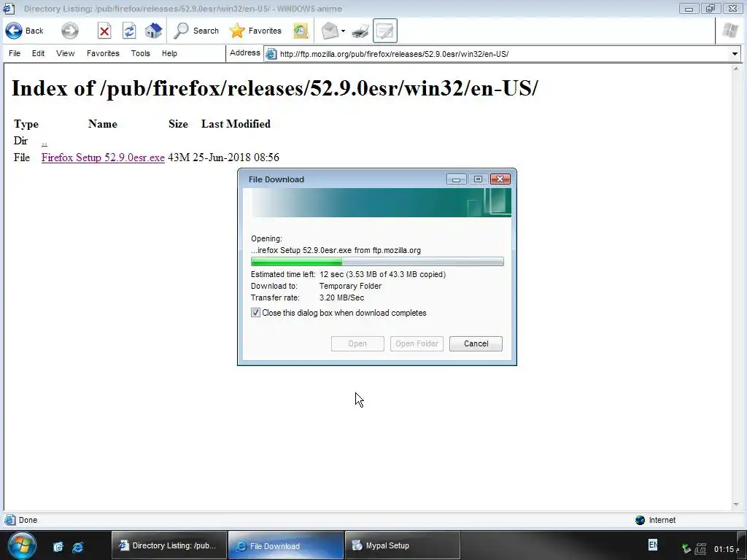Click the greyed Forward arrow button
The height and width of the screenshot is (560, 747).
coord(69,31)
